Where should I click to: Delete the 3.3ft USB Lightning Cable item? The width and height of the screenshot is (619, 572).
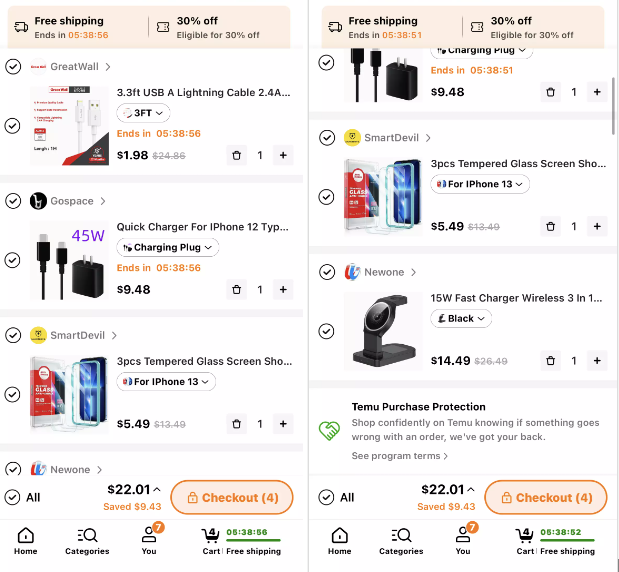[x=236, y=155]
